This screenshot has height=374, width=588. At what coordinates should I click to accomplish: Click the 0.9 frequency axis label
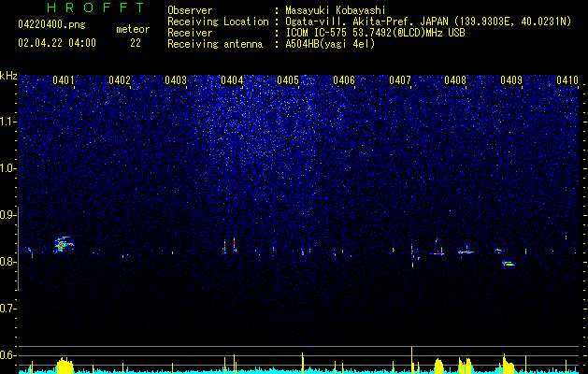coord(7,215)
